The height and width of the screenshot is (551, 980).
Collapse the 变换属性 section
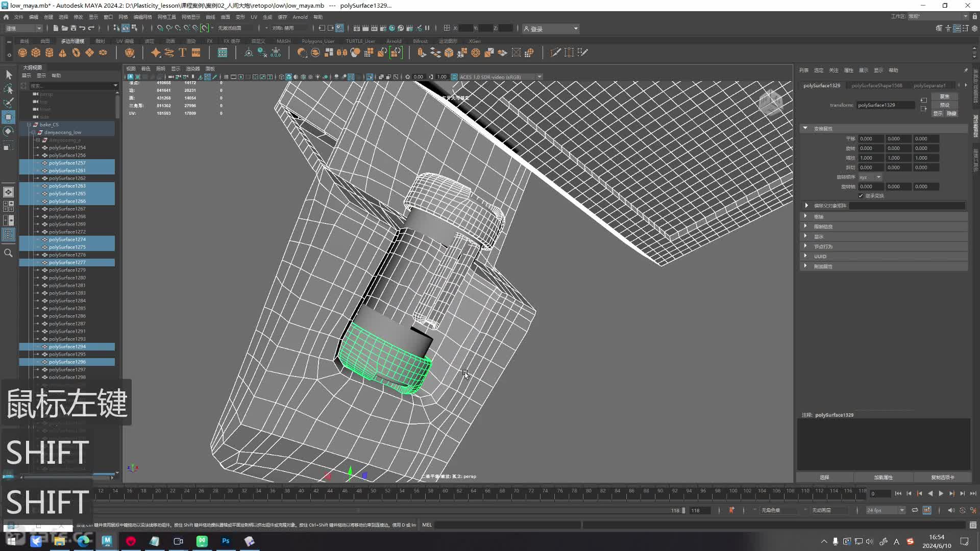pos(805,129)
